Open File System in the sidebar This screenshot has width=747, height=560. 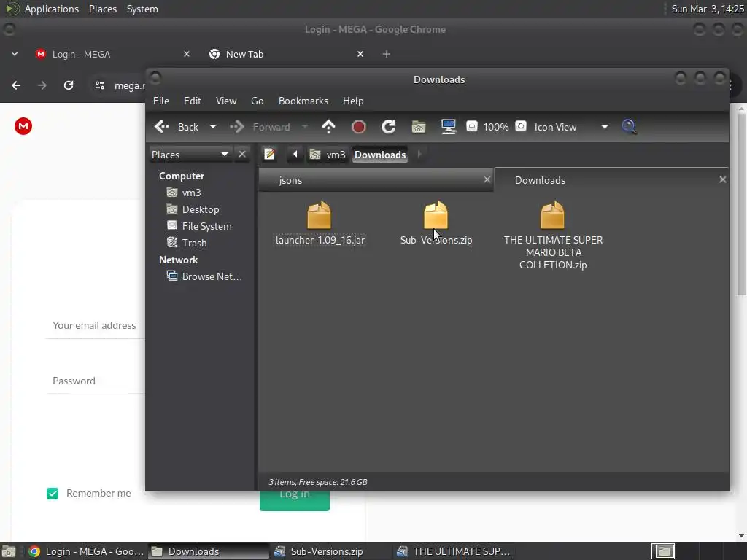pos(199,226)
